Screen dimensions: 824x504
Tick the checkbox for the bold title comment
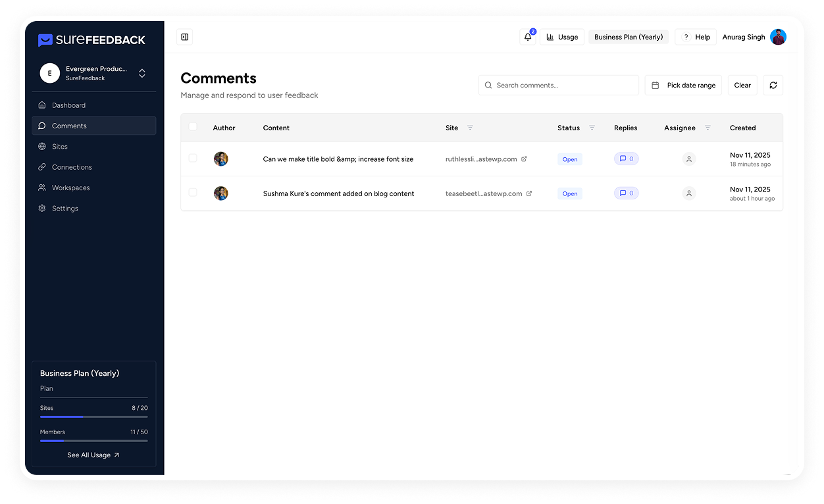pos(193,159)
